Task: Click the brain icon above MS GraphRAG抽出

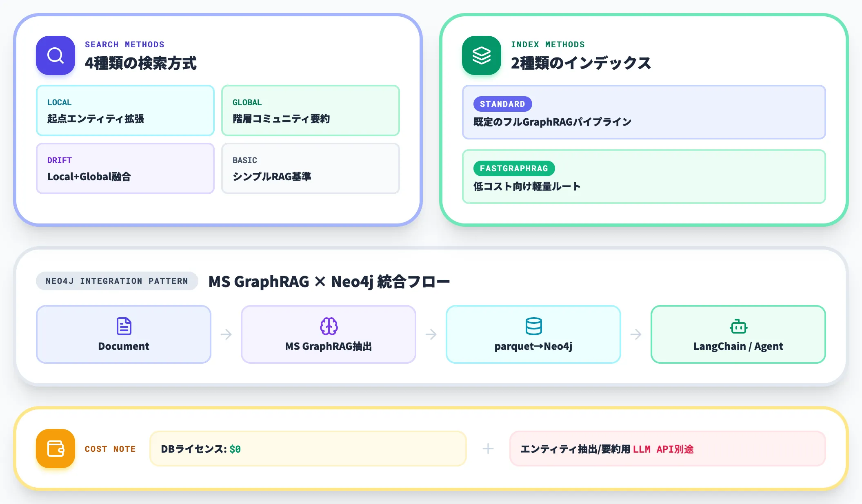Action: tap(329, 326)
